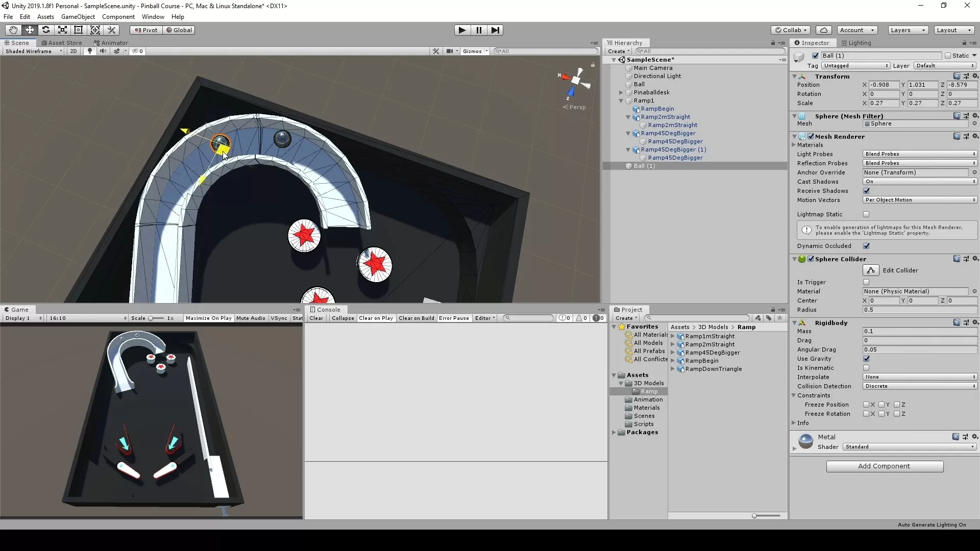Toggle scene lighting bulb icon

pos(90,51)
